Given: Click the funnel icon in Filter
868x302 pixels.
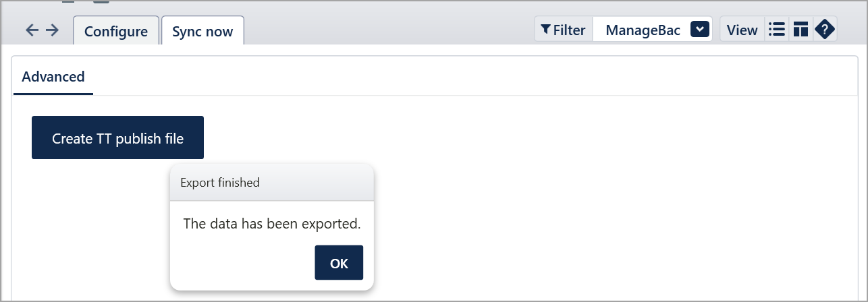Looking at the screenshot, I should pyautogui.click(x=545, y=30).
